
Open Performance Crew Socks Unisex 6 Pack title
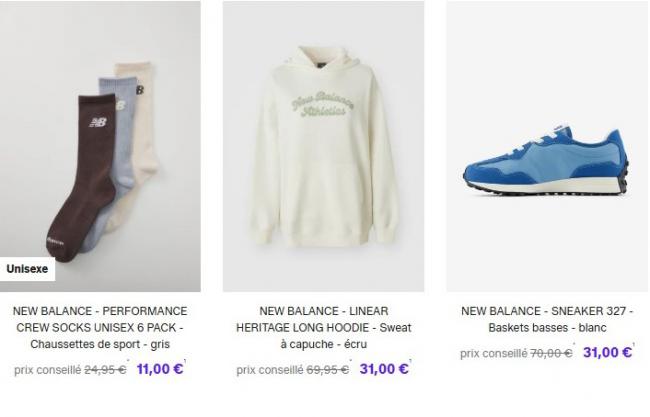100,327
